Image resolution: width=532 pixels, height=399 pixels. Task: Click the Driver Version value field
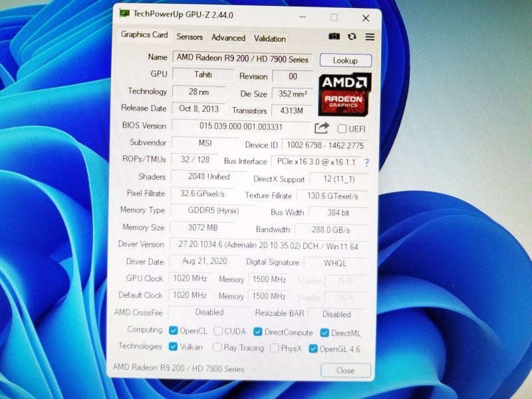(x=268, y=245)
